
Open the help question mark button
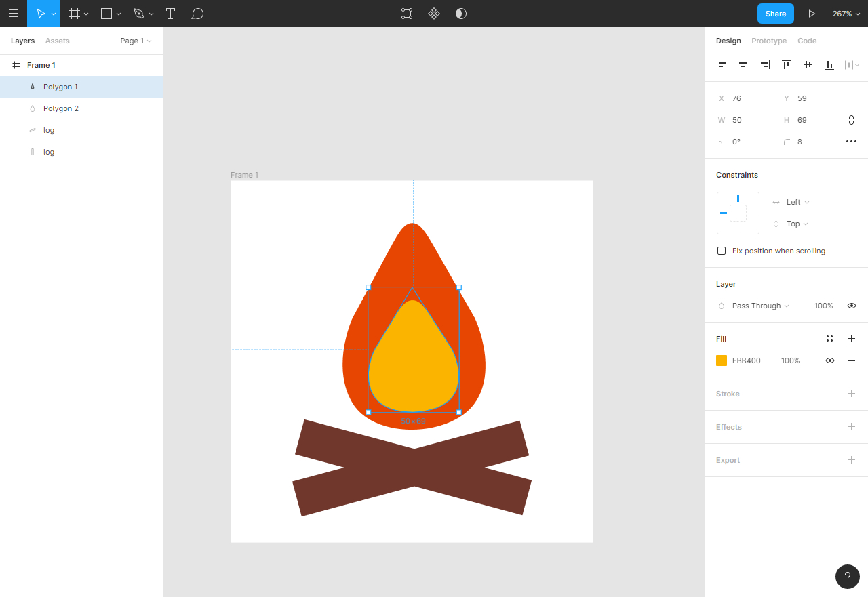(x=847, y=577)
